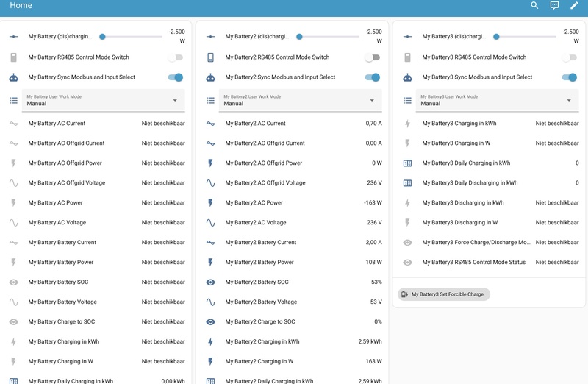Open the Home dashboard title
The image size is (588, 384).
pyautogui.click(x=21, y=5)
